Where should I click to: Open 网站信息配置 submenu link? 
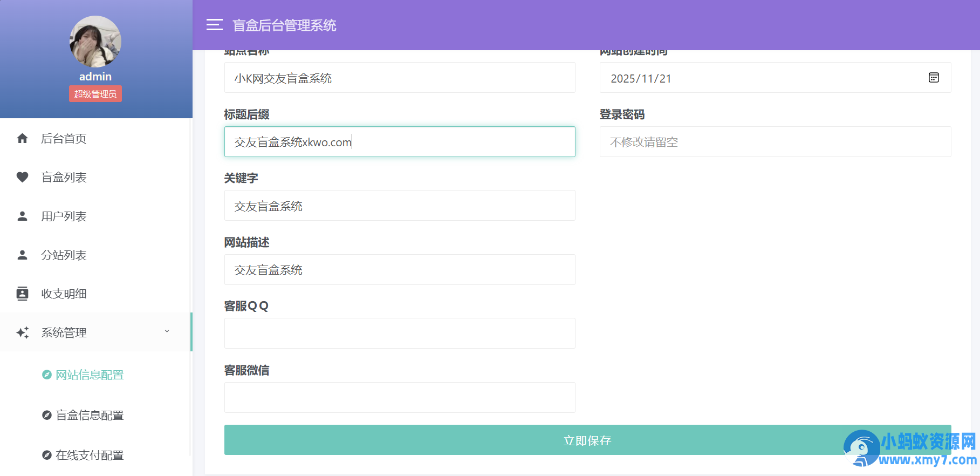click(x=90, y=375)
